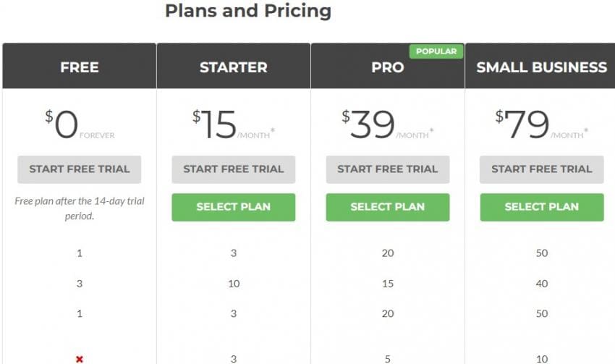This screenshot has width=615, height=364.
Task: Click the red X icon in Free column
Action: point(80,359)
